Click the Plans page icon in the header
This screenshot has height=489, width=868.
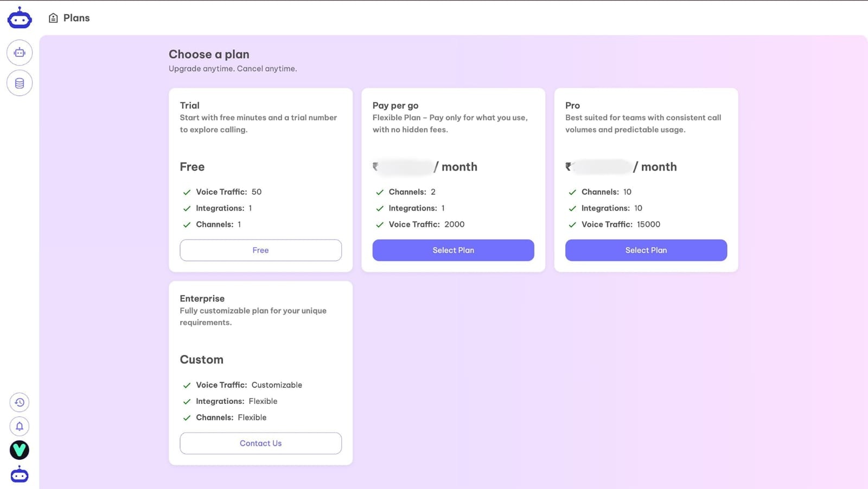[x=53, y=17]
